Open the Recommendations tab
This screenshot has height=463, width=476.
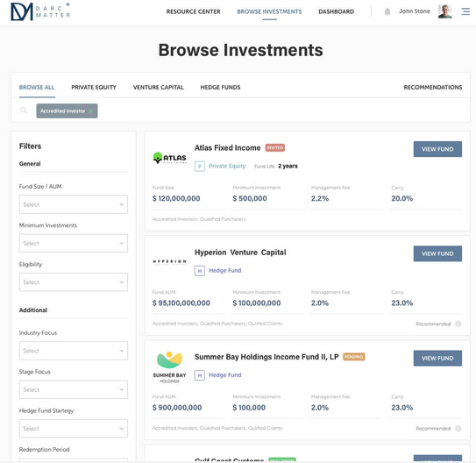coord(433,88)
